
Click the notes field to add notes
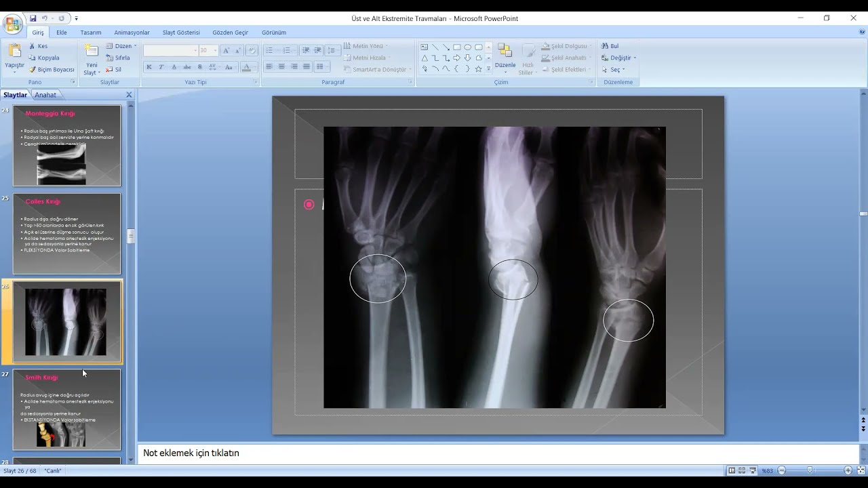[x=498, y=453]
